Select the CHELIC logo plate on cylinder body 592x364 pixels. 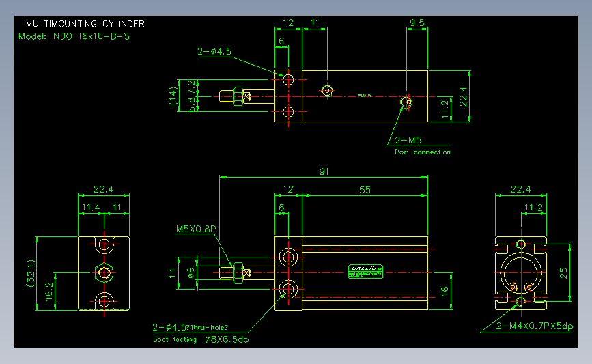(x=365, y=272)
